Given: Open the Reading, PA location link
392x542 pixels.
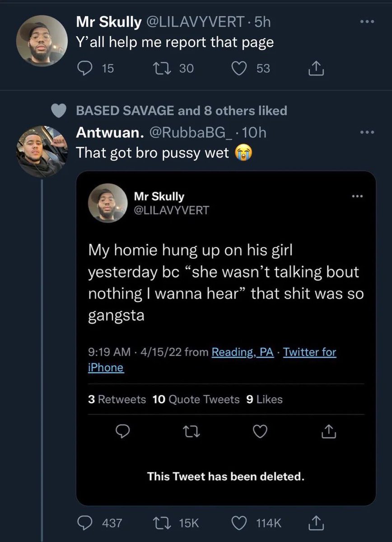Looking at the screenshot, I should [243, 352].
